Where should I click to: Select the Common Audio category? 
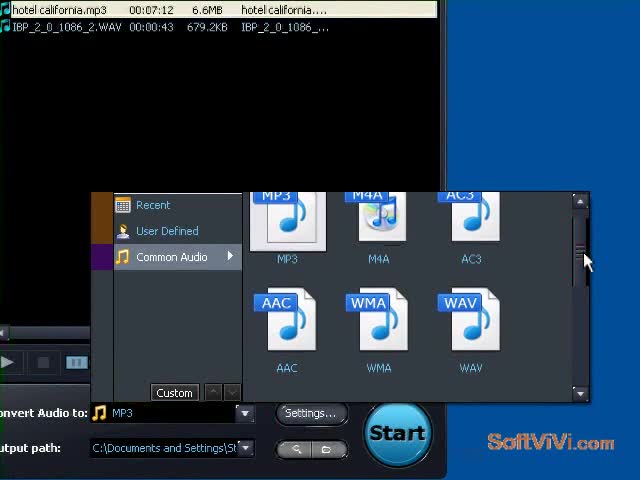[178, 257]
